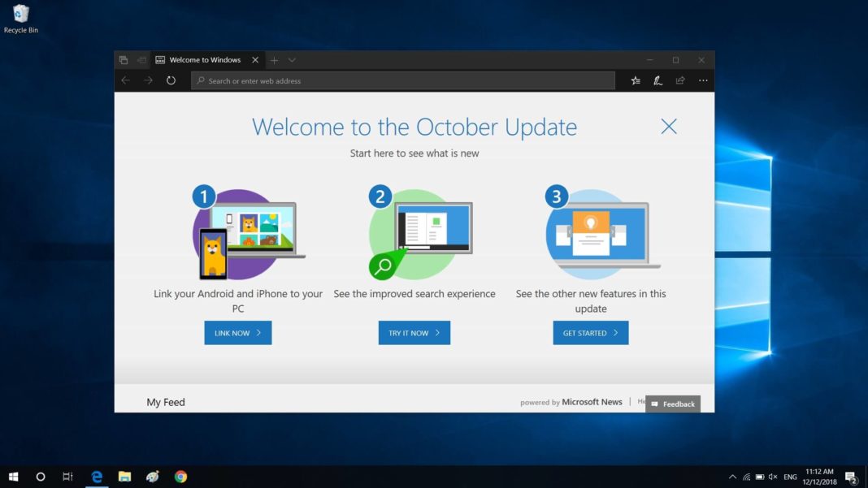Select the Welcome to Windows tab
Screen dimensions: 868x488
coord(203,60)
